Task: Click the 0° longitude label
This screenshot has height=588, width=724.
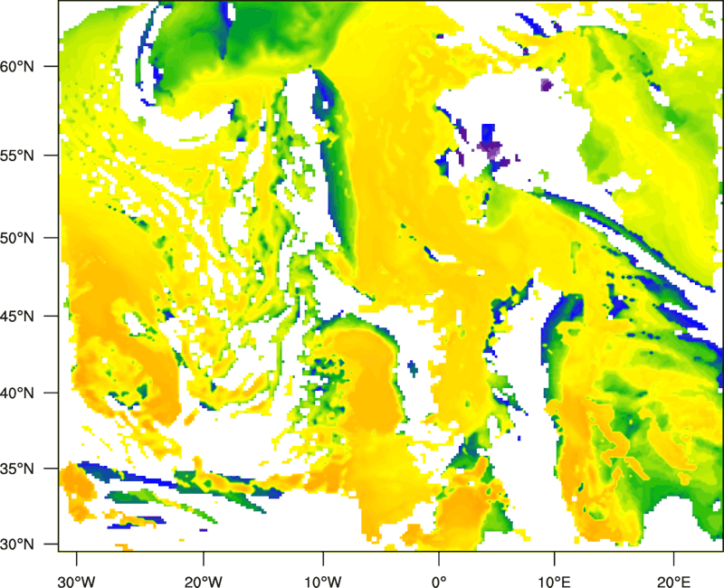Action: (439, 582)
